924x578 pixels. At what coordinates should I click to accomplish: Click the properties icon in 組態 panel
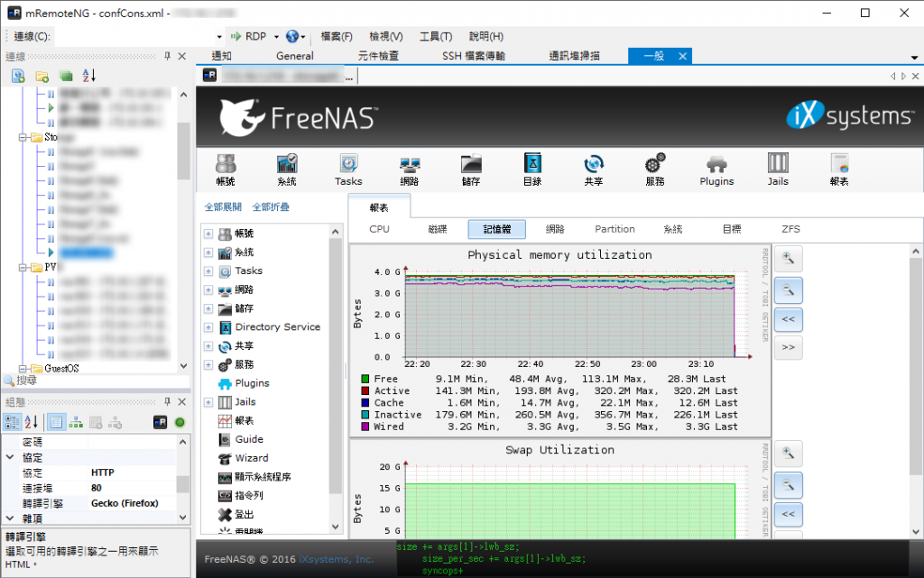56,422
